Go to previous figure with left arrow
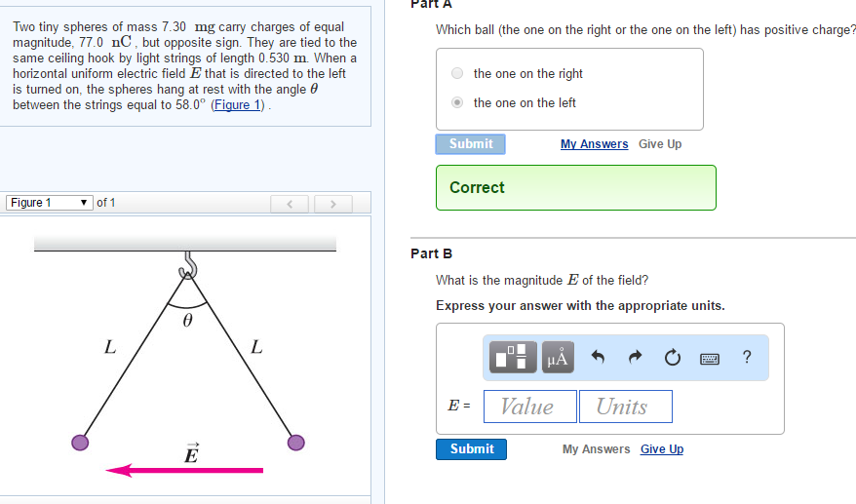This screenshot has width=856, height=504. (290, 204)
